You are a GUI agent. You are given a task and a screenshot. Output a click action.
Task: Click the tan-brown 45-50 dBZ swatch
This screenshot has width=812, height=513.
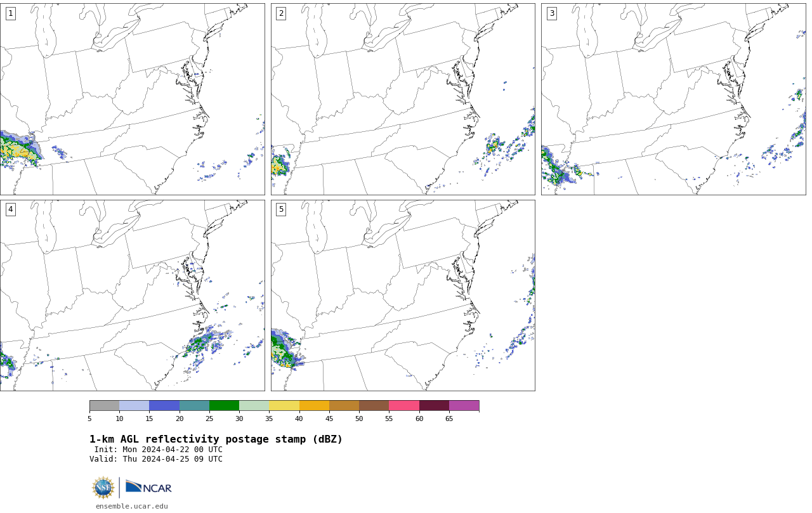[x=344, y=406]
